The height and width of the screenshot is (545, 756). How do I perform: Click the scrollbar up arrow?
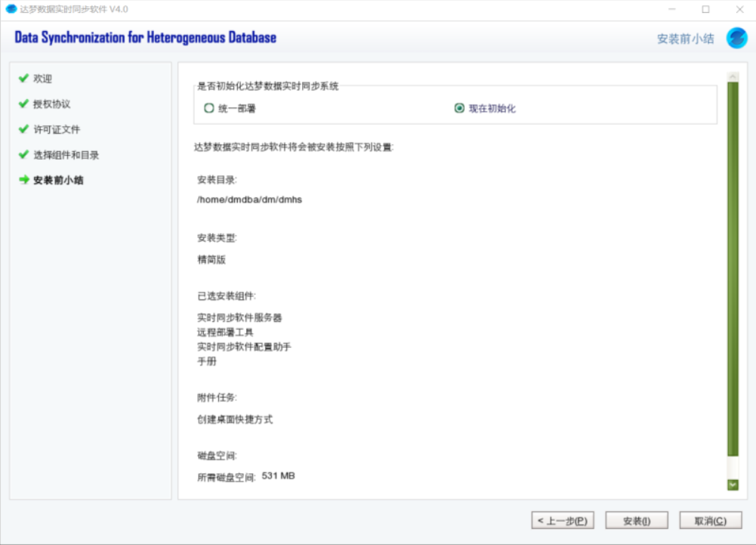[x=733, y=77]
